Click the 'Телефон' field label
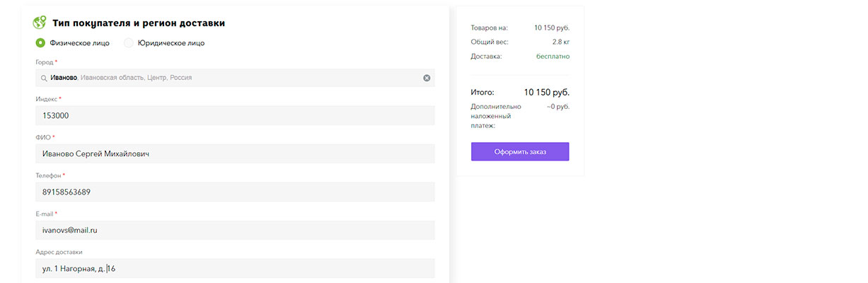The height and width of the screenshot is (283, 868). tap(48, 175)
